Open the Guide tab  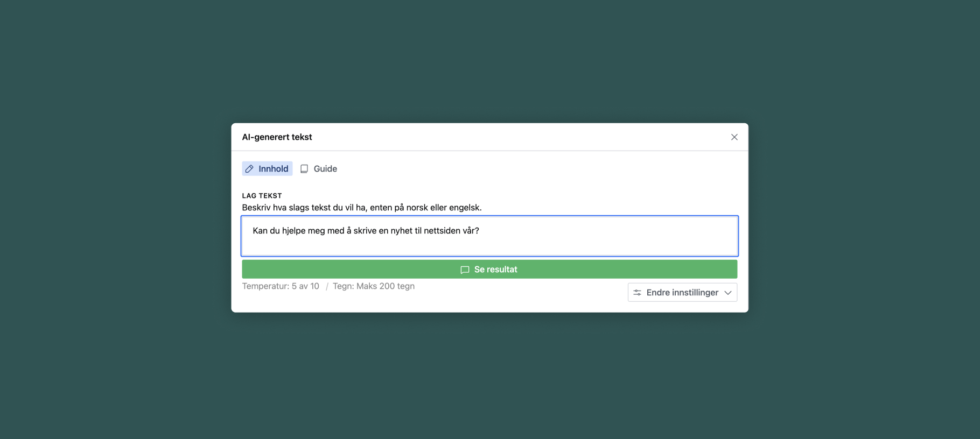click(319, 168)
